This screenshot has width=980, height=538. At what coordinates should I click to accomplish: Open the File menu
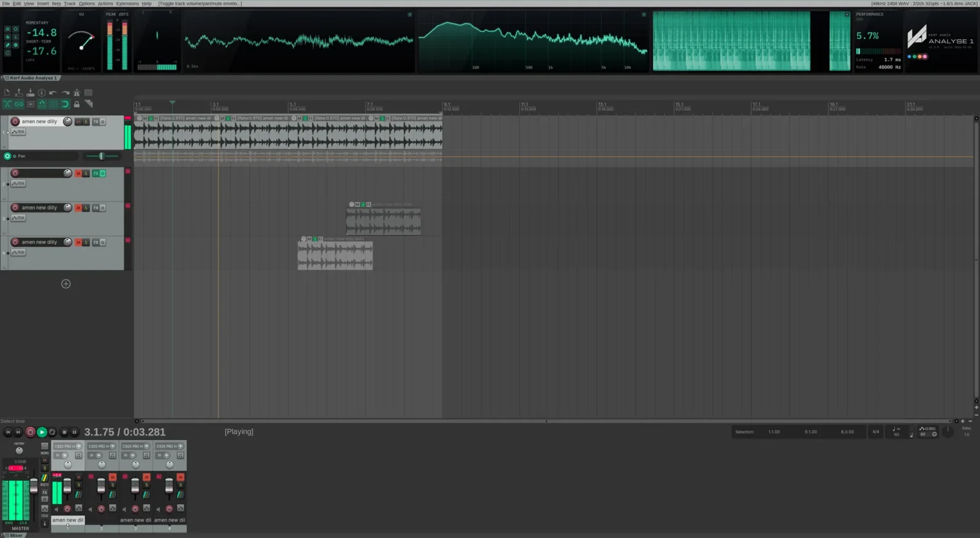point(6,4)
